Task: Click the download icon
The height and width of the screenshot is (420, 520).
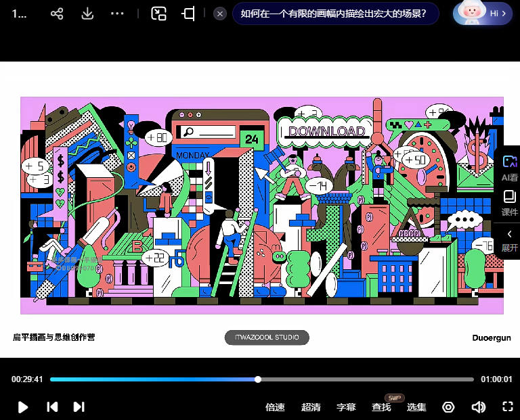Action: (x=87, y=14)
